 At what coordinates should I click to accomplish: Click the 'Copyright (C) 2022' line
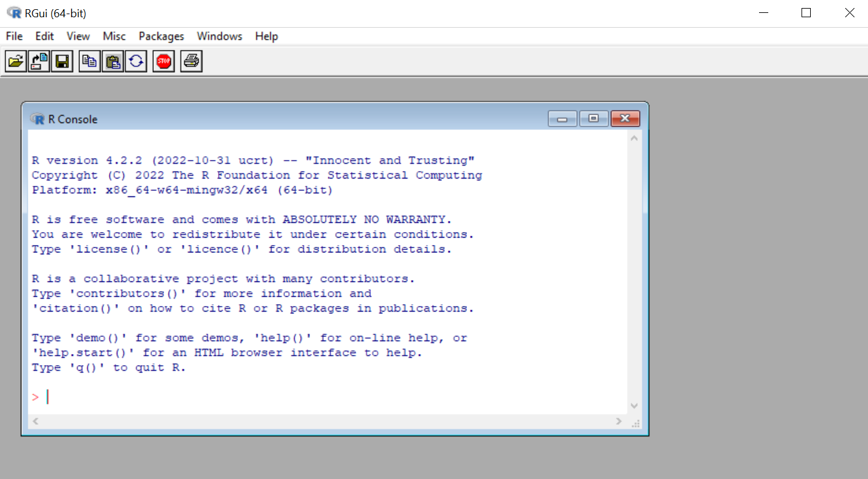point(257,175)
